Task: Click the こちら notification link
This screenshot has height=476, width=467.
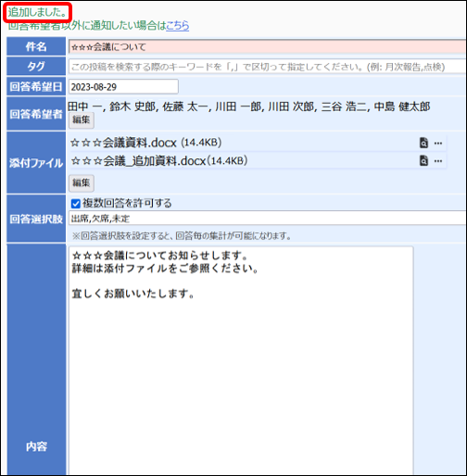Action: [x=178, y=25]
